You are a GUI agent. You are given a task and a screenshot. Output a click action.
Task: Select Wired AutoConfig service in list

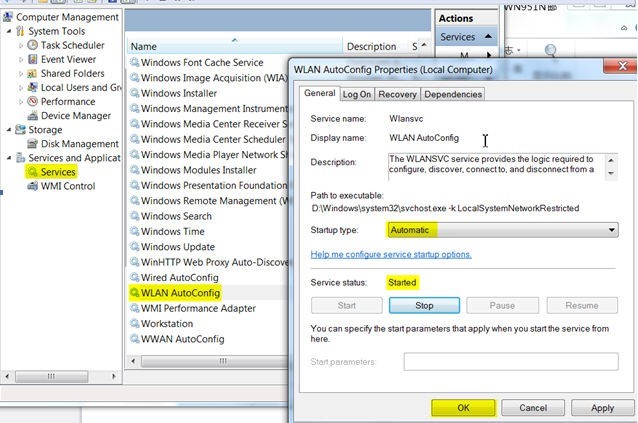click(x=179, y=277)
